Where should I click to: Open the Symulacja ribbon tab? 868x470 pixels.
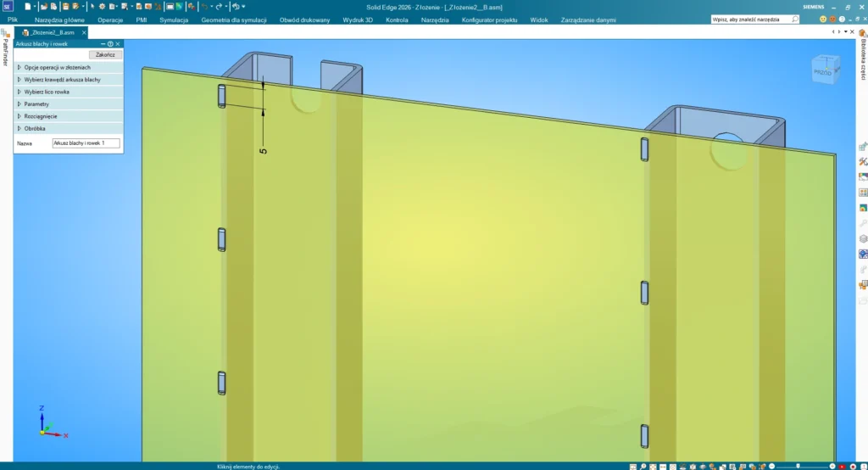click(x=174, y=19)
